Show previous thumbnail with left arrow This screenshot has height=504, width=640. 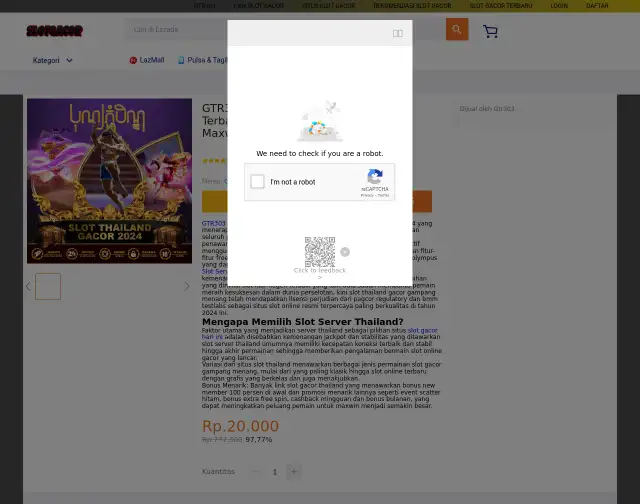28,286
